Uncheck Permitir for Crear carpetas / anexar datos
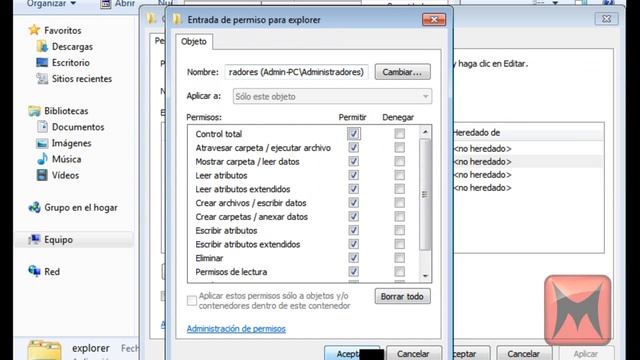Screen dimensions: 640x360 [353, 216]
